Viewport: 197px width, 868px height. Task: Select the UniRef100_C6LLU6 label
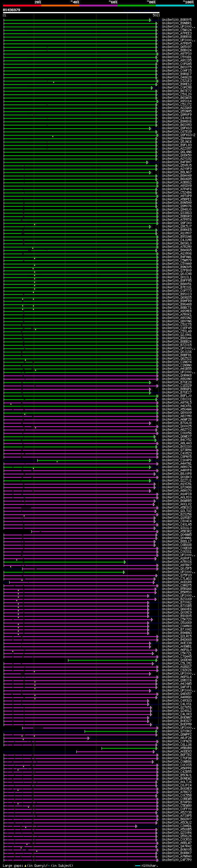[x=177, y=745]
